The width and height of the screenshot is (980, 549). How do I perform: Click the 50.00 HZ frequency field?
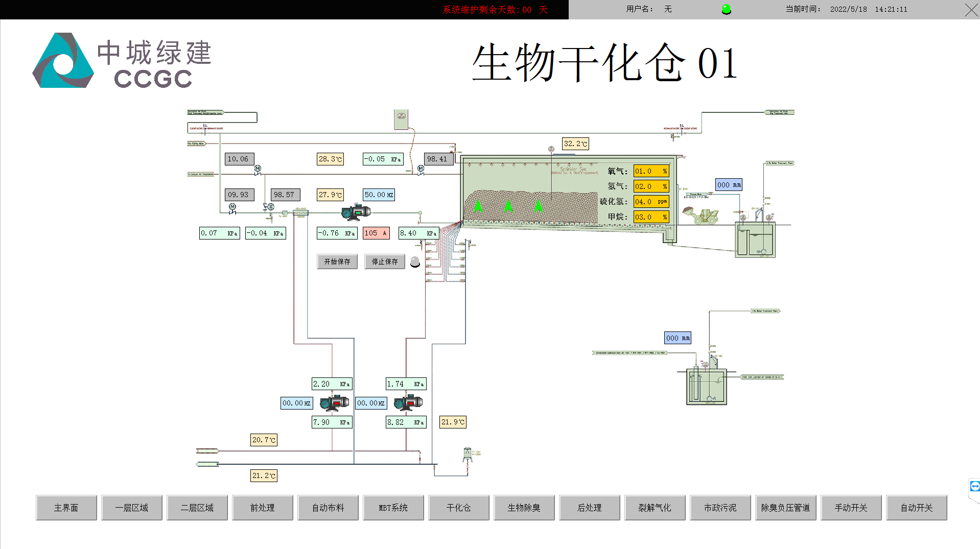(379, 195)
